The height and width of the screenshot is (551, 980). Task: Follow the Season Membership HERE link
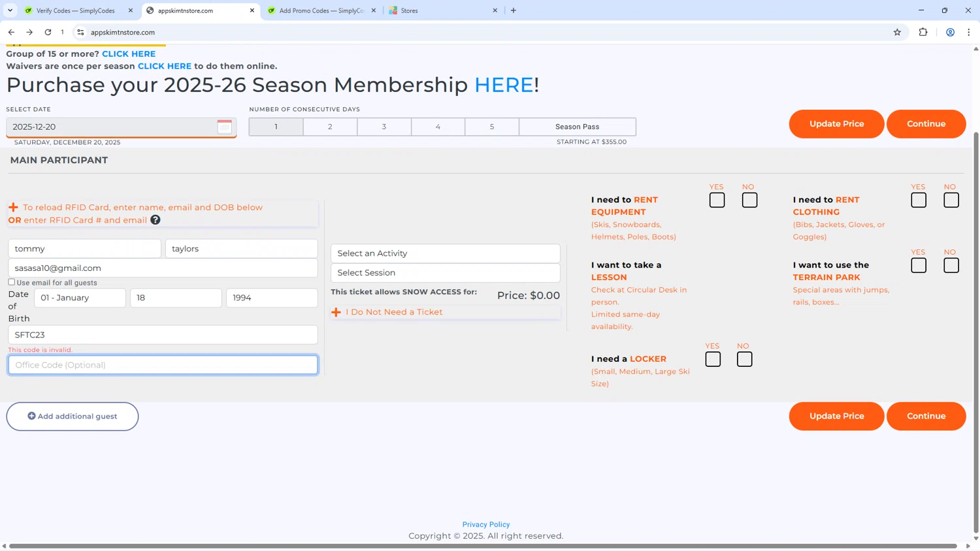click(504, 85)
